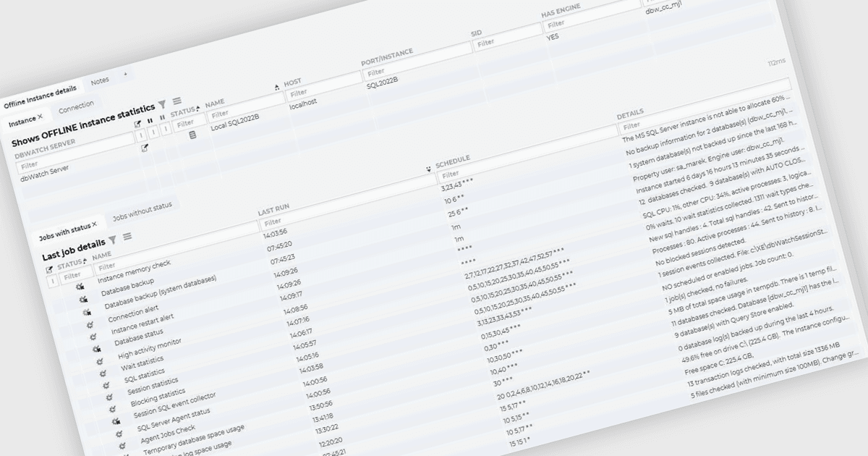This screenshot has width=868, height=456.
Task: Click status icon of Session SQL event collector
Action: pos(117,421)
